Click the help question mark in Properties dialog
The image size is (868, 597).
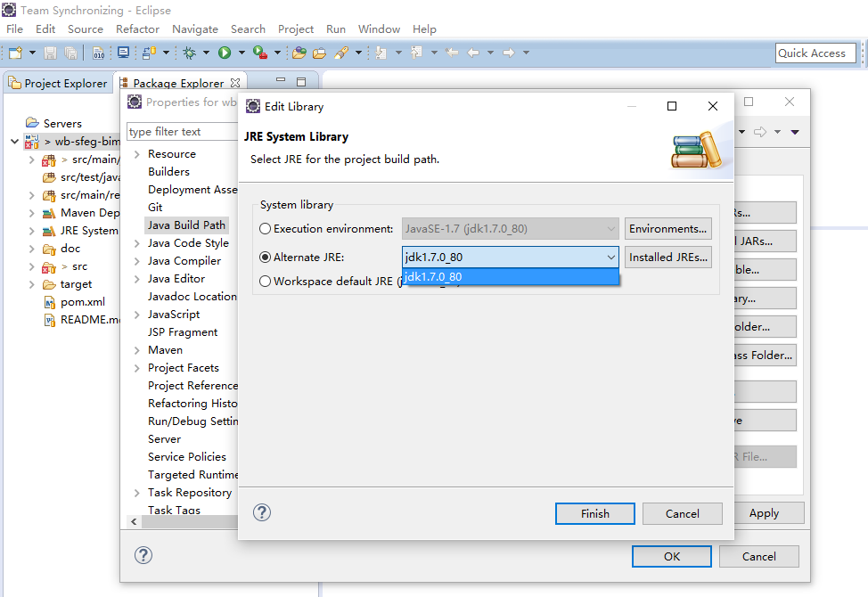point(143,555)
